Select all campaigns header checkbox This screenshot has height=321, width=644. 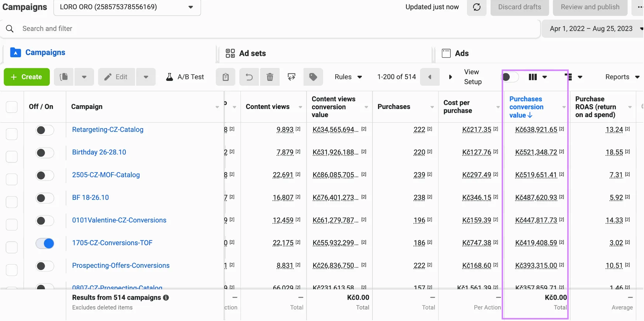(12, 107)
